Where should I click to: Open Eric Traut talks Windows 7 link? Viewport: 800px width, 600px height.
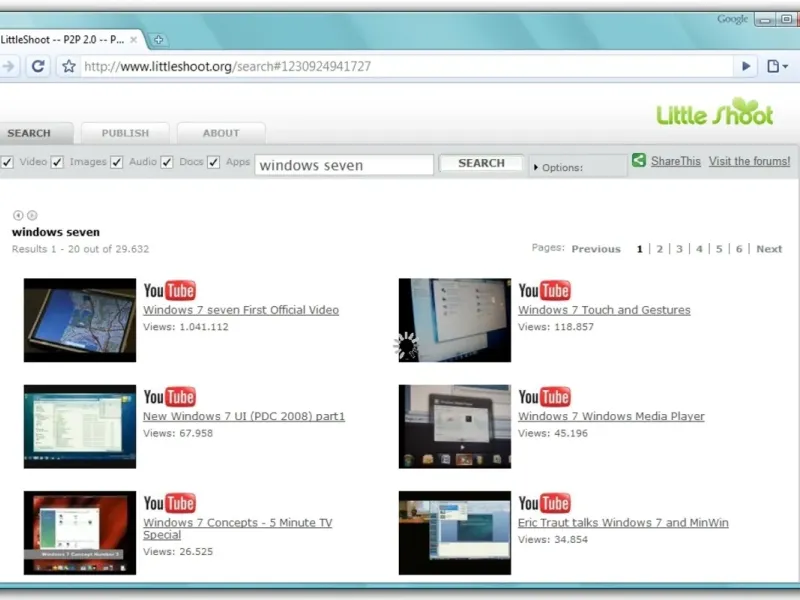coord(623,522)
